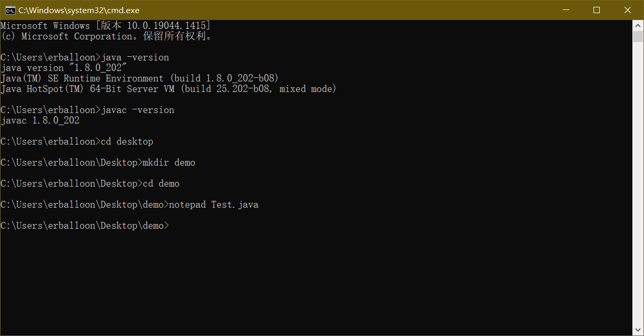The image size is (644, 336).
Task: Click the empty scrollbar track below the thumb
Action: (x=638, y=184)
